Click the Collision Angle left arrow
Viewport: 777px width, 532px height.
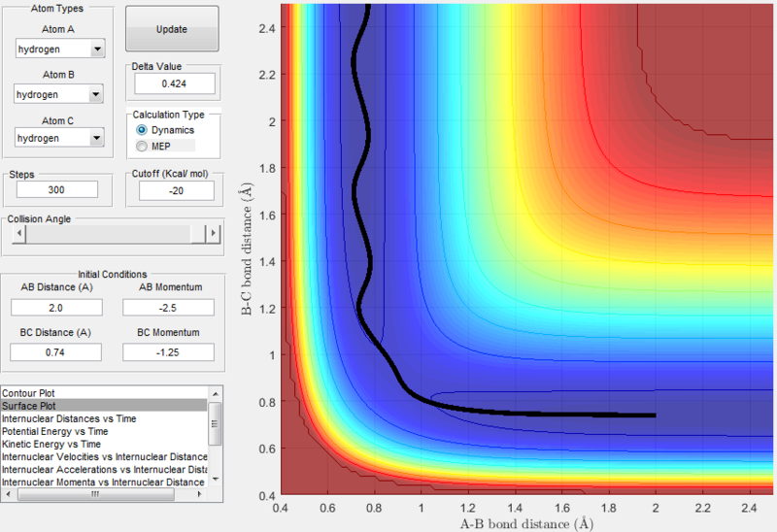point(19,233)
